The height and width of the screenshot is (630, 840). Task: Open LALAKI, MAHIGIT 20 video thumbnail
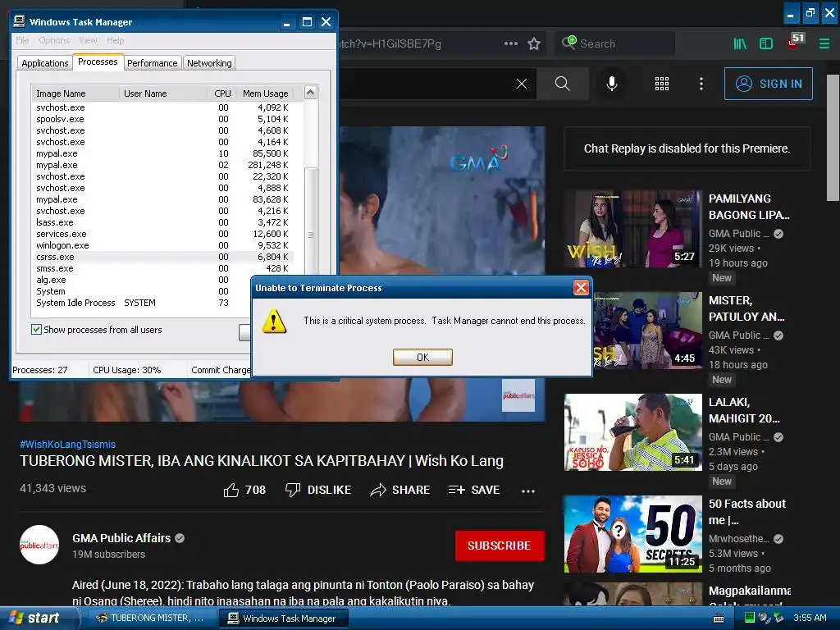(632, 432)
